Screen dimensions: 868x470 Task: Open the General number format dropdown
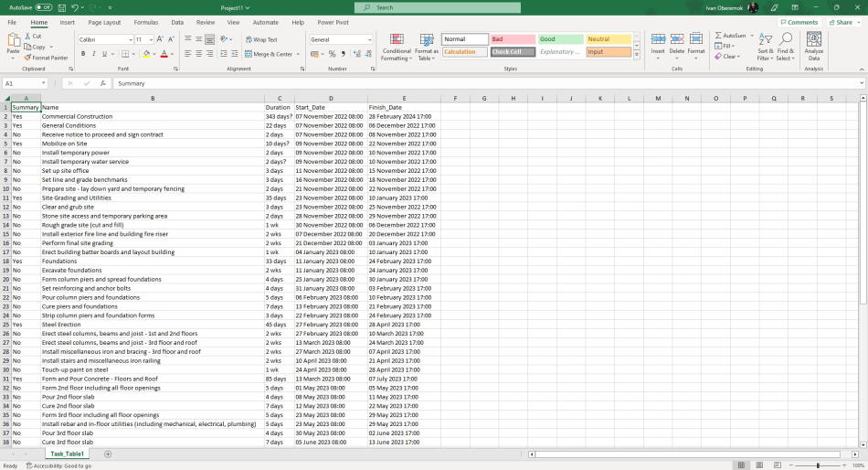click(x=369, y=40)
